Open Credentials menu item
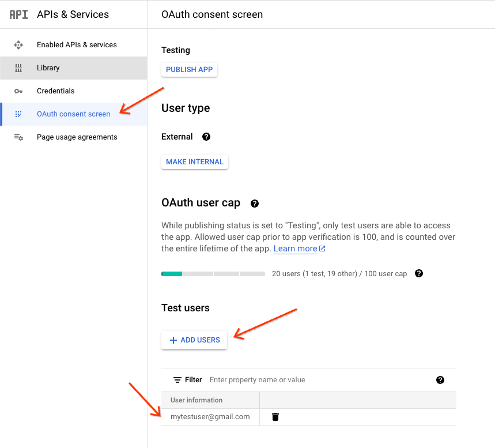This screenshot has height=448, width=495. pyautogui.click(x=55, y=91)
